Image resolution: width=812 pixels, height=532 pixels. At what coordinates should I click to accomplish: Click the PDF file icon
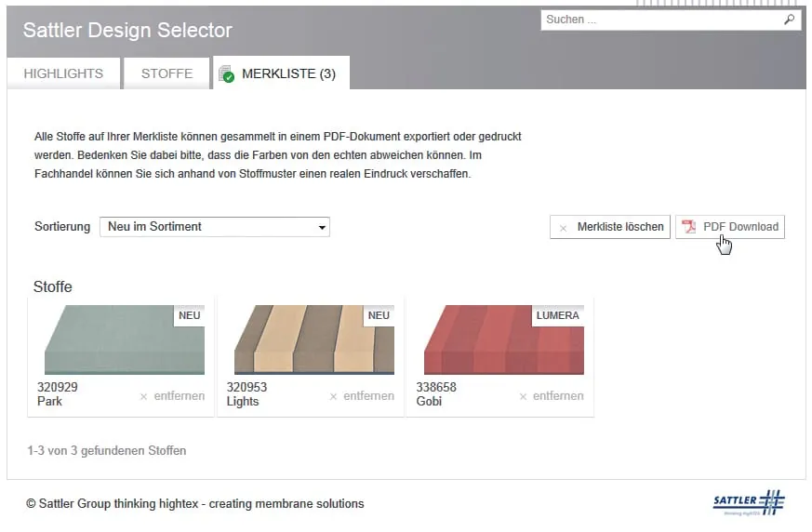pos(689,227)
